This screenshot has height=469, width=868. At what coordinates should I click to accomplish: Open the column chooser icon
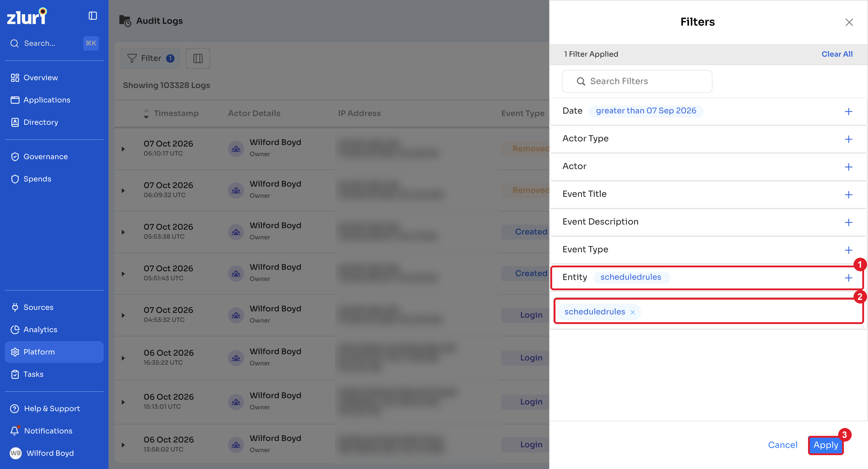pos(198,58)
